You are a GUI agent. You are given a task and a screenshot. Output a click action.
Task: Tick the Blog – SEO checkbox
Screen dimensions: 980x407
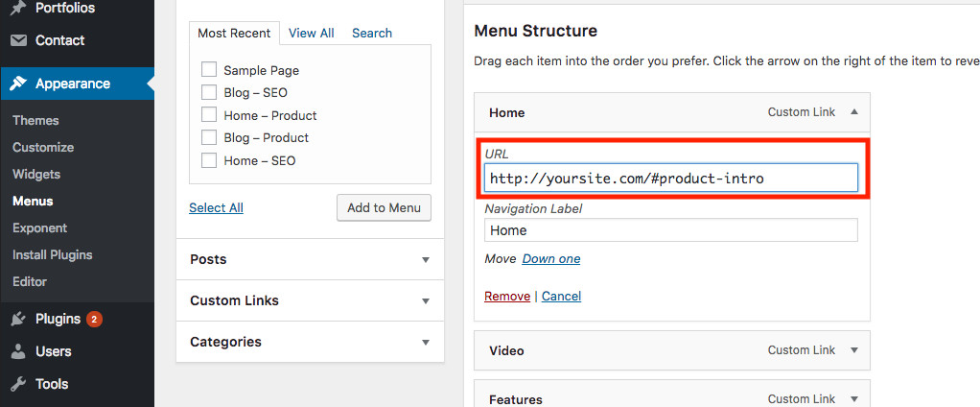coord(209,92)
